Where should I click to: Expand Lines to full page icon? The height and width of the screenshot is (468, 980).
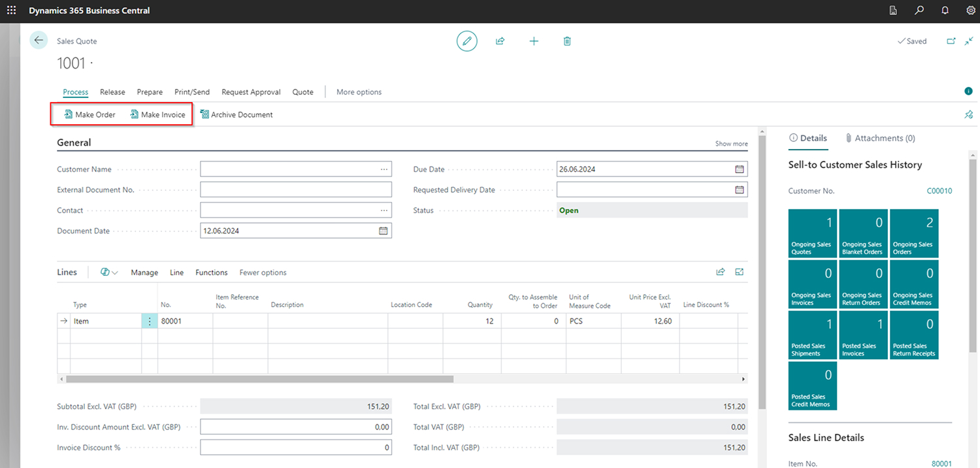coord(740,272)
